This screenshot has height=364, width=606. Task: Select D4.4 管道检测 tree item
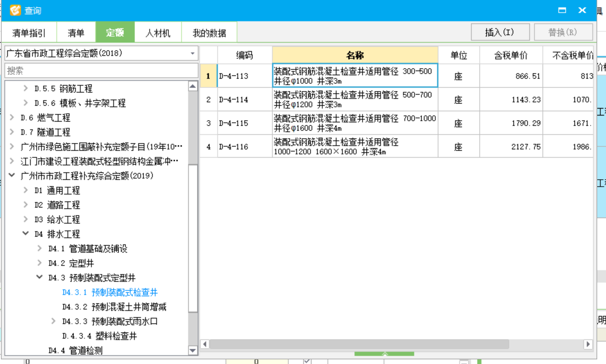pyautogui.click(x=75, y=351)
